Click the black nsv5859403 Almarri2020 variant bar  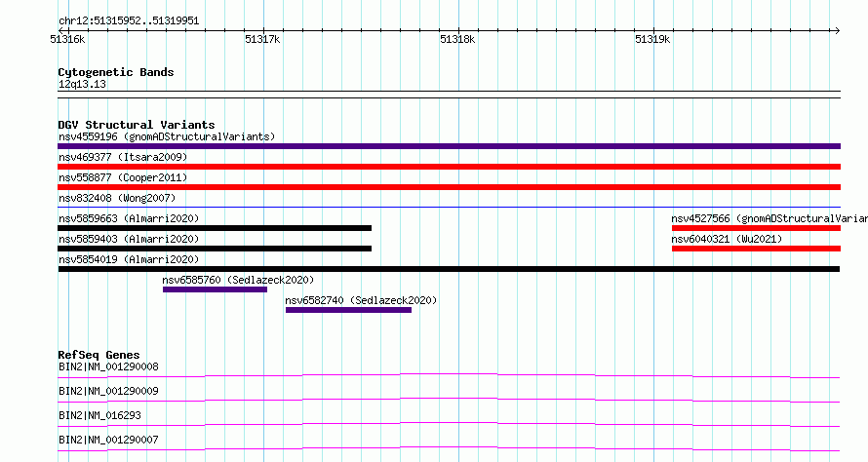[x=215, y=249]
